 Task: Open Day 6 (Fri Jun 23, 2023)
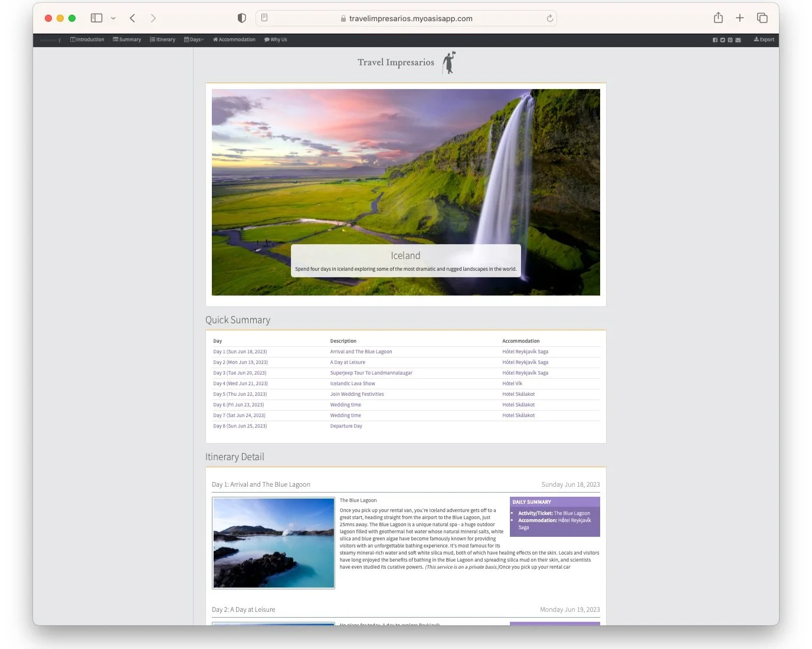[238, 405]
